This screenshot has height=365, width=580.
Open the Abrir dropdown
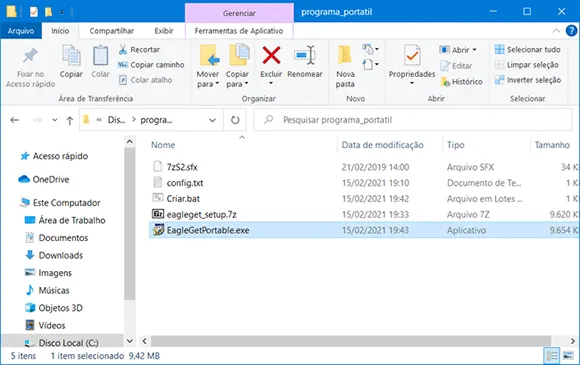tap(475, 50)
